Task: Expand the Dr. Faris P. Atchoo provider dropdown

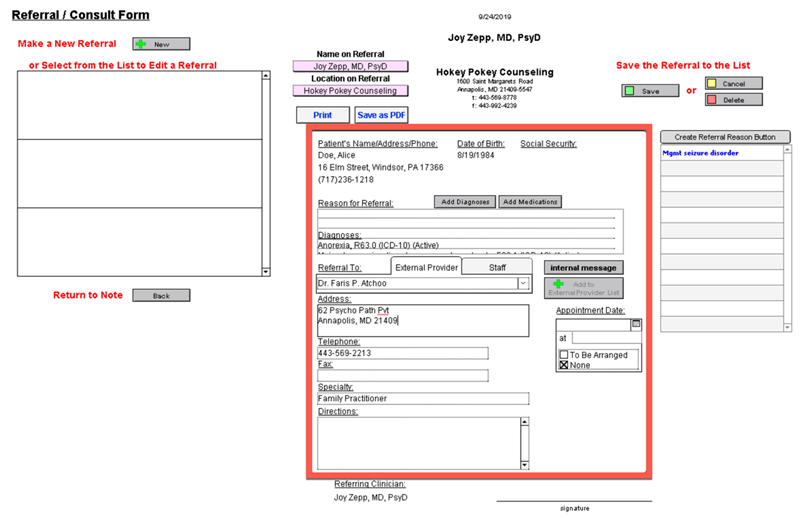Action: point(523,284)
